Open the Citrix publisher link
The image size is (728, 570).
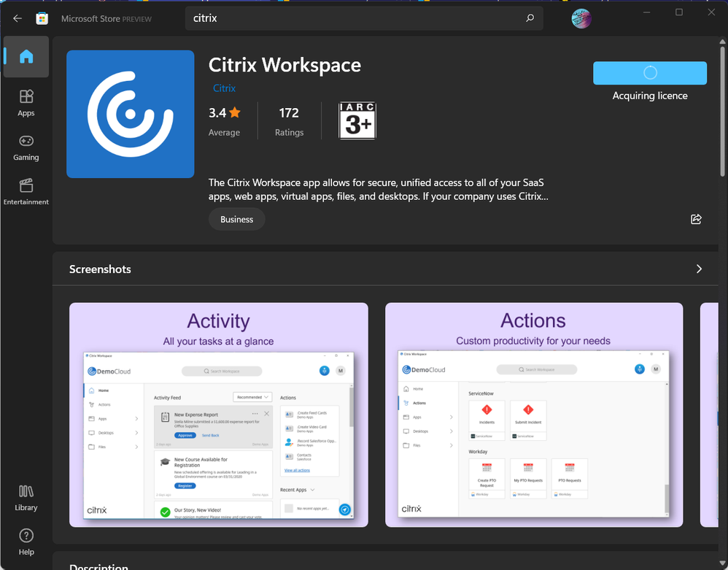[x=224, y=88]
